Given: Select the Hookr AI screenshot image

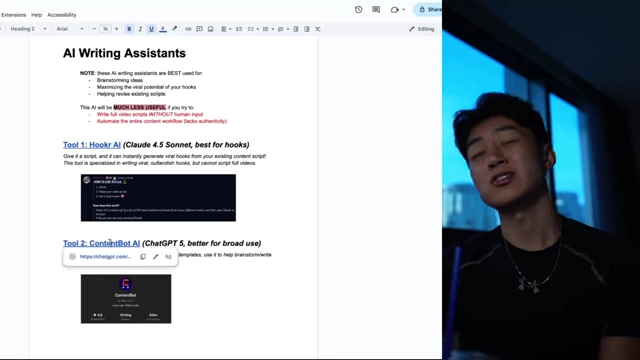Looking at the screenshot, I should (x=158, y=198).
